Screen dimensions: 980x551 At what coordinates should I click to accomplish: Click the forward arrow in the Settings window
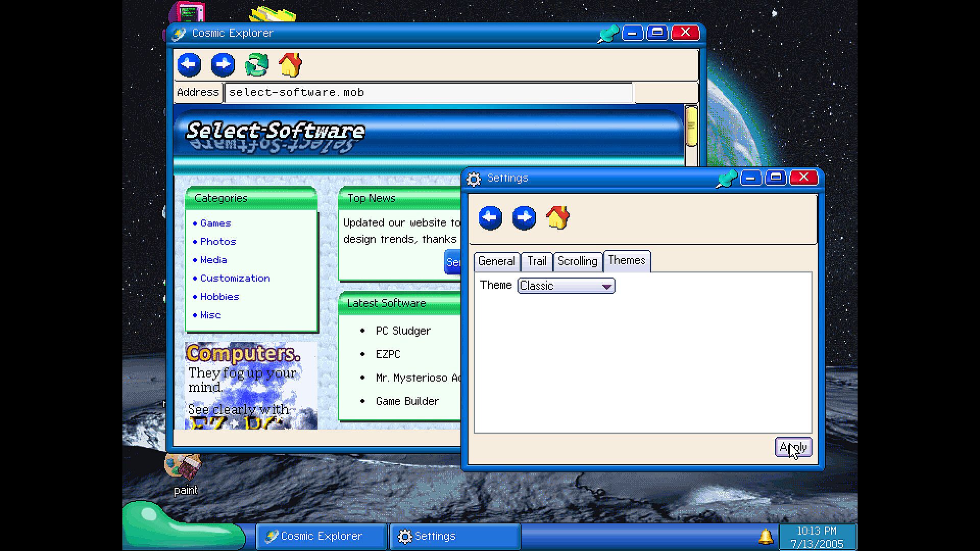coord(524,218)
